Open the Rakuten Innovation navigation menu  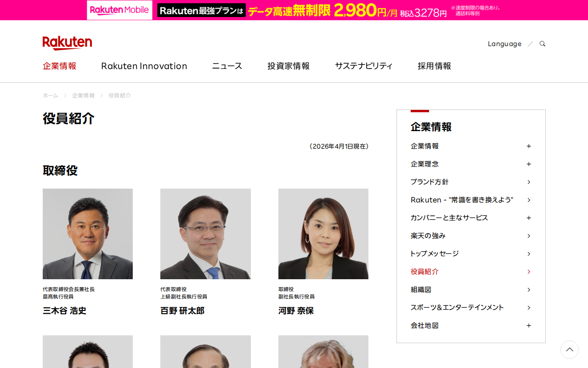coord(144,66)
